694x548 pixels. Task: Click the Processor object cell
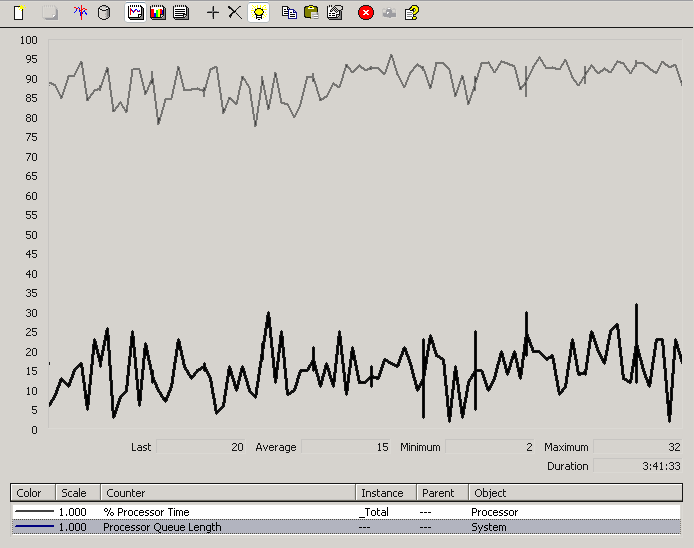[494, 512]
